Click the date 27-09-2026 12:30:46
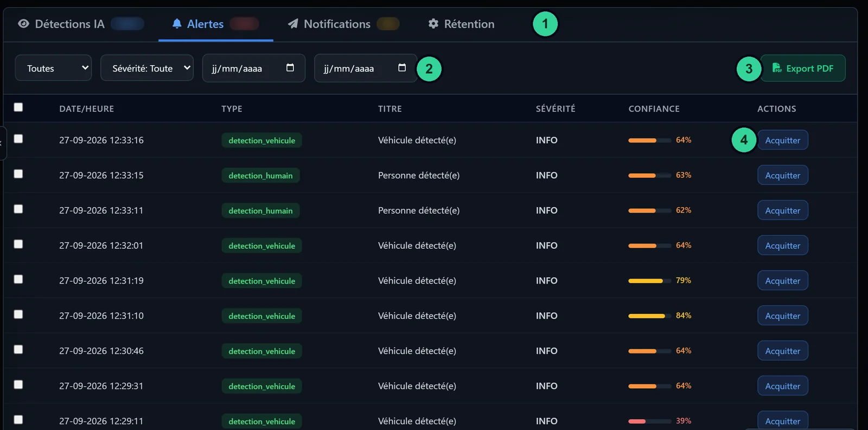The height and width of the screenshot is (430, 868). [101, 351]
